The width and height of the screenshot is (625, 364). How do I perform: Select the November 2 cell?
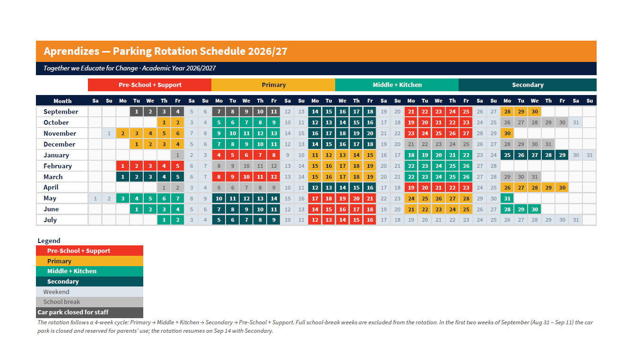pos(123,133)
